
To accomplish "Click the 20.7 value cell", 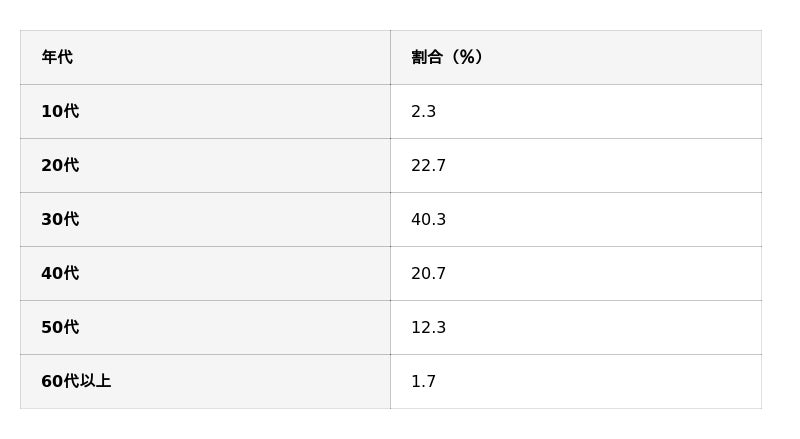I will pos(428,274).
